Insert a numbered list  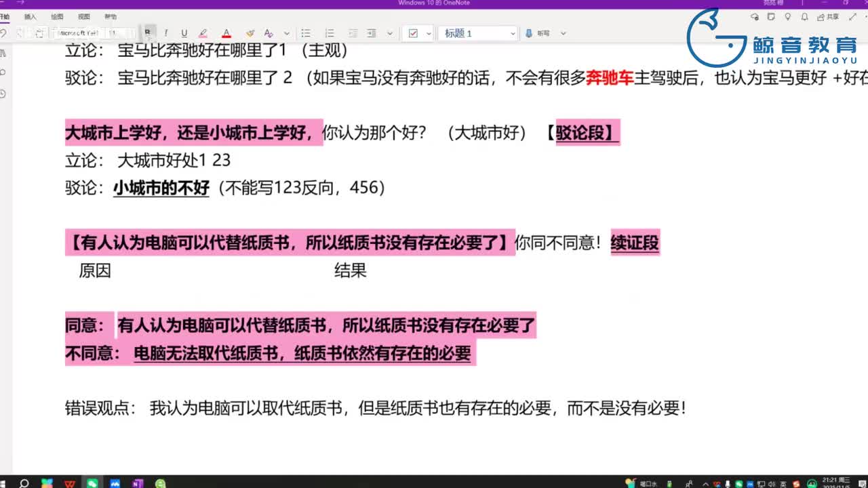330,33
